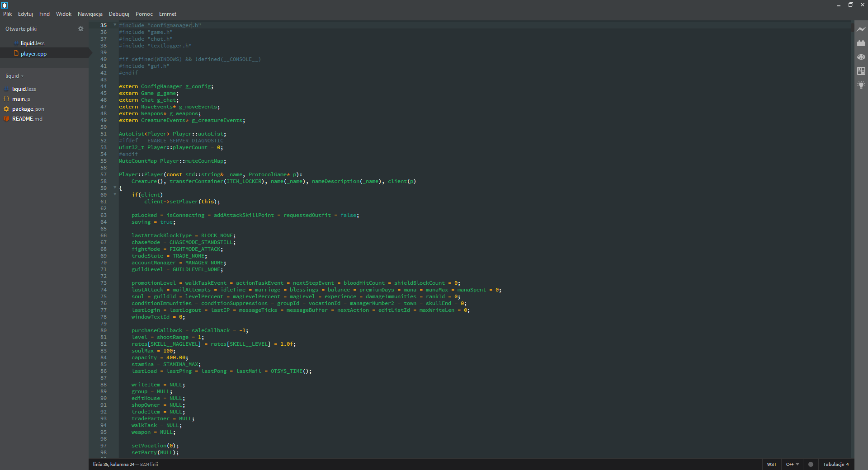Click the README.md markdown icon
The width and height of the screenshot is (868, 470).
tap(6, 118)
